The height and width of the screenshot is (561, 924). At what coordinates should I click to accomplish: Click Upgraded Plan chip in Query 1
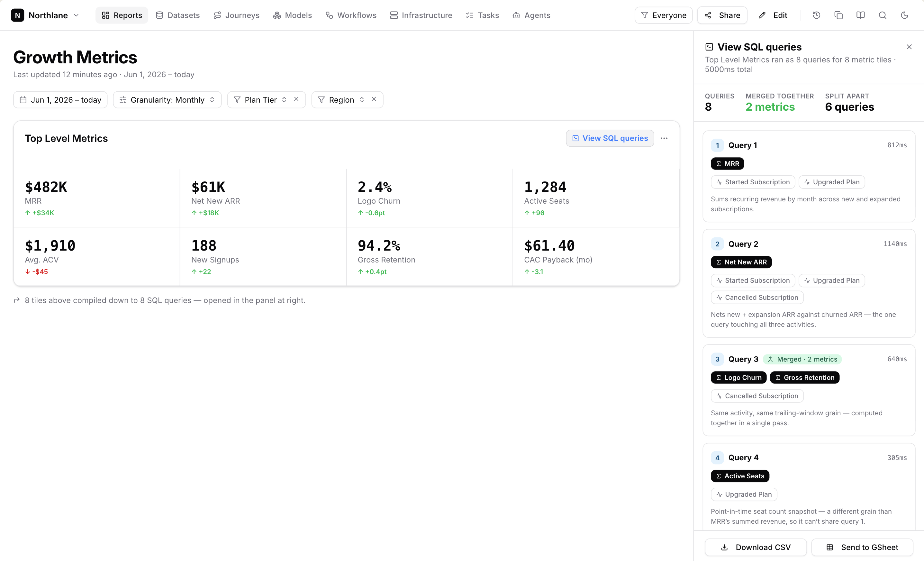[x=832, y=182]
